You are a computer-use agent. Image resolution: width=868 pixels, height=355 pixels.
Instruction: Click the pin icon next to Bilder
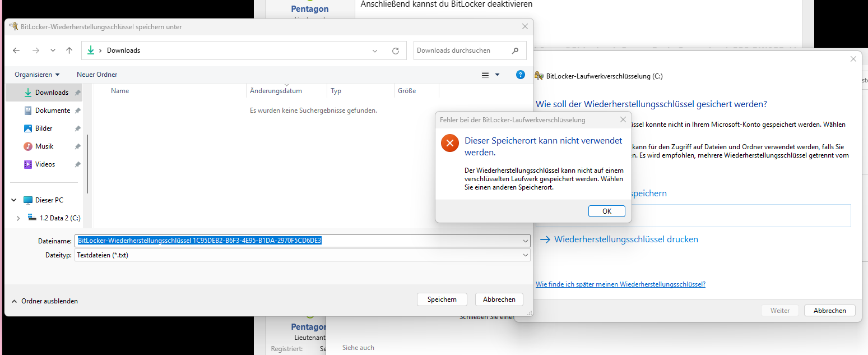pos(77,128)
